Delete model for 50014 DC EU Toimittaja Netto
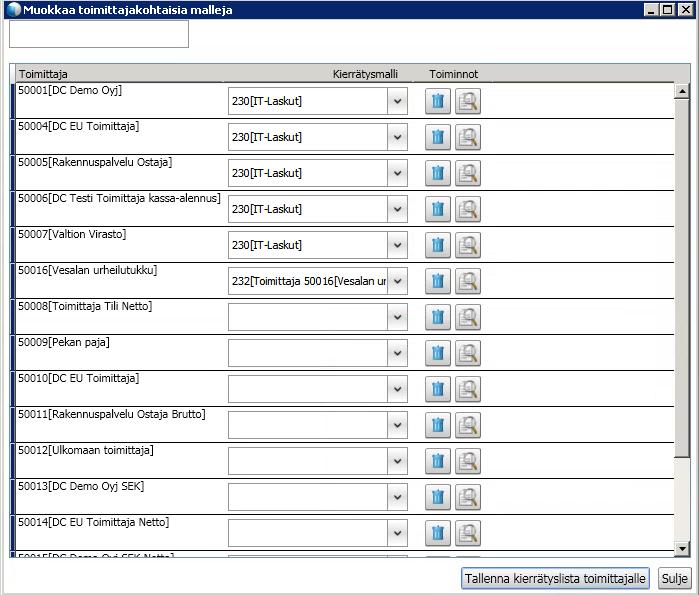The width and height of the screenshot is (699, 595). pyautogui.click(x=438, y=533)
